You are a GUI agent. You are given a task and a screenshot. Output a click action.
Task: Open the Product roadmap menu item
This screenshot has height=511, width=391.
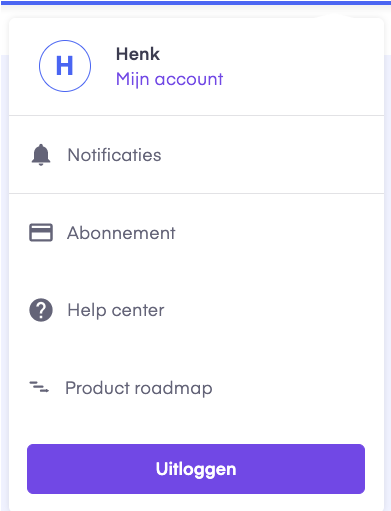point(197,388)
